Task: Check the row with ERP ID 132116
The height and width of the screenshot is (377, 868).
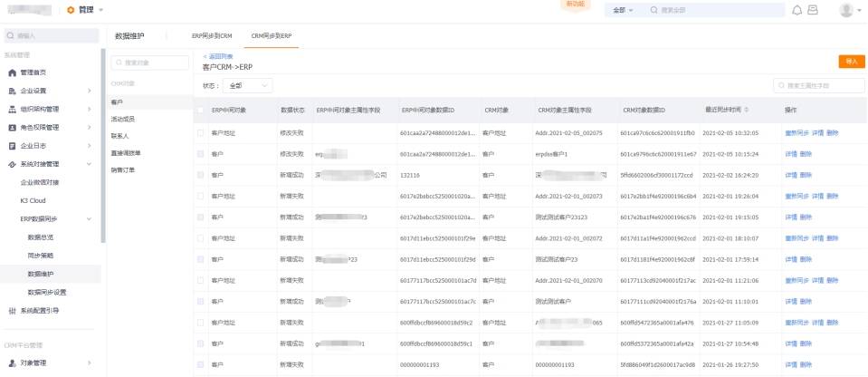Action: click(x=200, y=175)
